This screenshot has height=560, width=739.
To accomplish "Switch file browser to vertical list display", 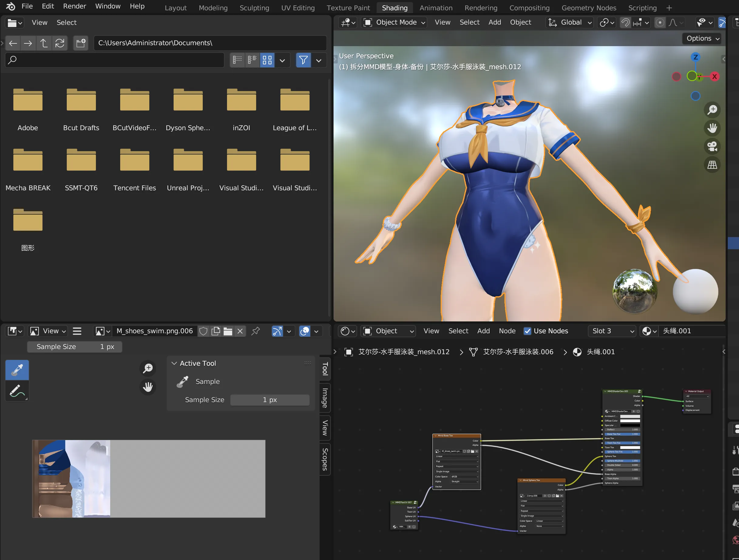I will tap(237, 60).
